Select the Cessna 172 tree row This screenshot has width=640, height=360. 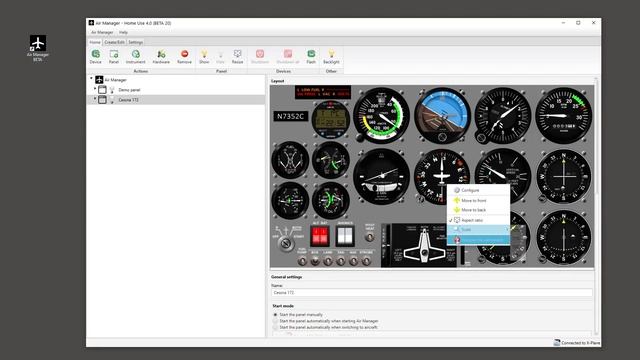point(176,100)
